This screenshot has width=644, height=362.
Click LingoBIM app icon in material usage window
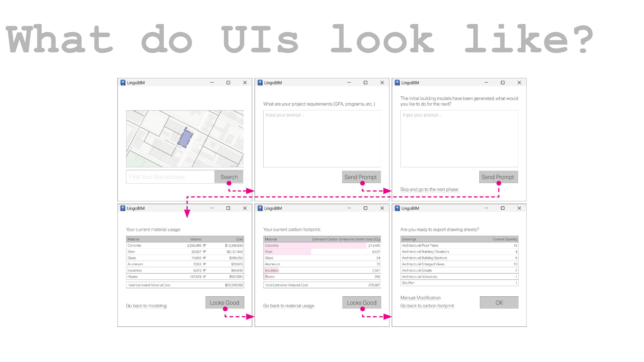coord(123,208)
